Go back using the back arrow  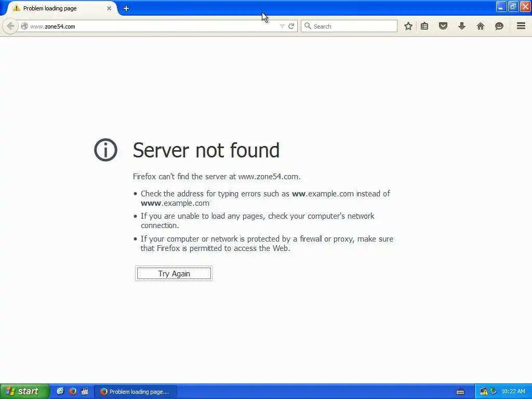(x=10, y=26)
